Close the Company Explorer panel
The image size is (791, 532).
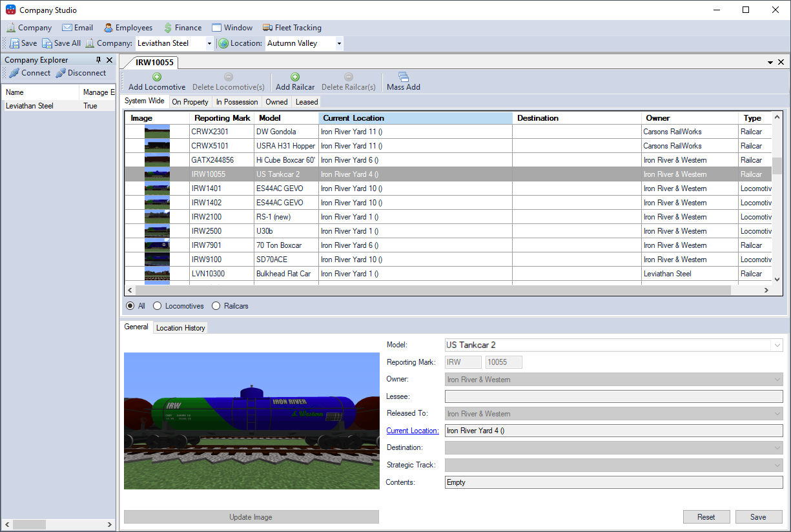pos(109,60)
